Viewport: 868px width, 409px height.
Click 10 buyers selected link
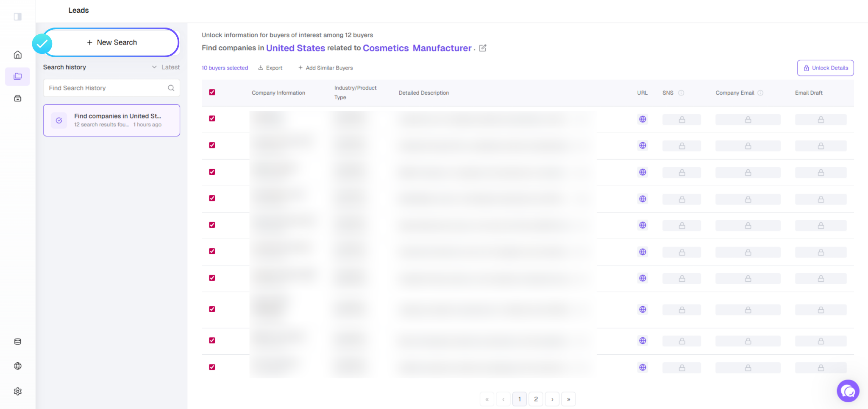click(x=225, y=68)
